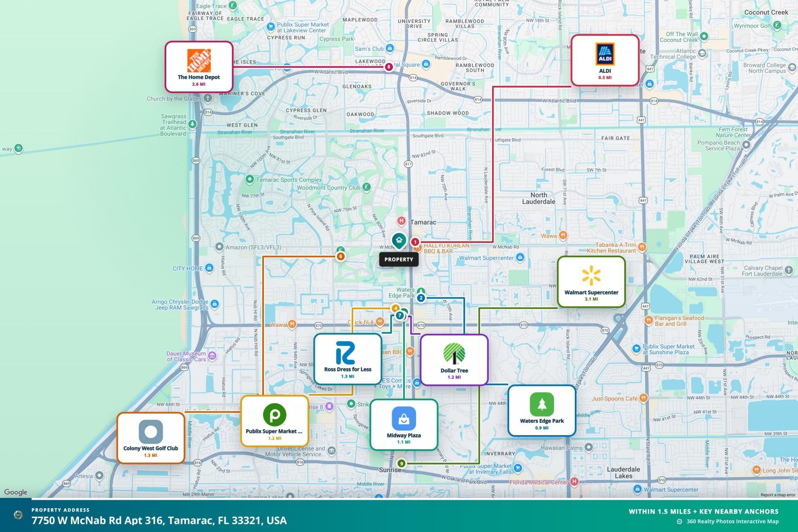Click the Wynmoor Golf pin
The width and height of the screenshot is (798, 532).
tap(777, 25)
